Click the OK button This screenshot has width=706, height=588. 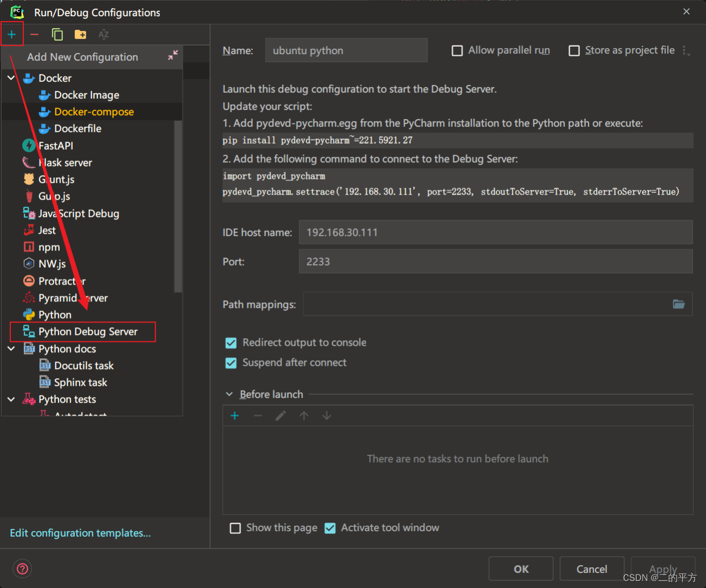(x=521, y=569)
